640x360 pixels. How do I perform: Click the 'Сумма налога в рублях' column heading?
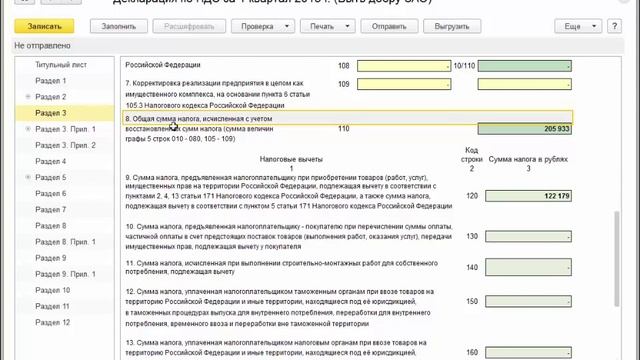tap(528, 159)
